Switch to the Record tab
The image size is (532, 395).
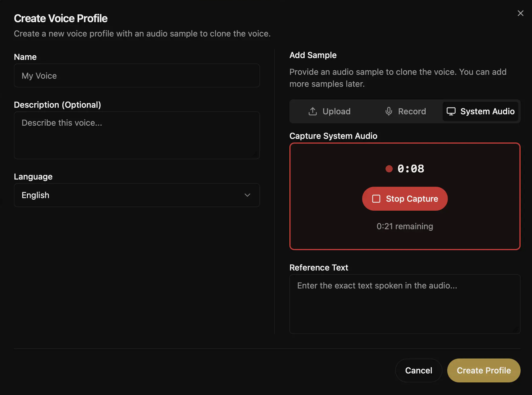coord(405,111)
